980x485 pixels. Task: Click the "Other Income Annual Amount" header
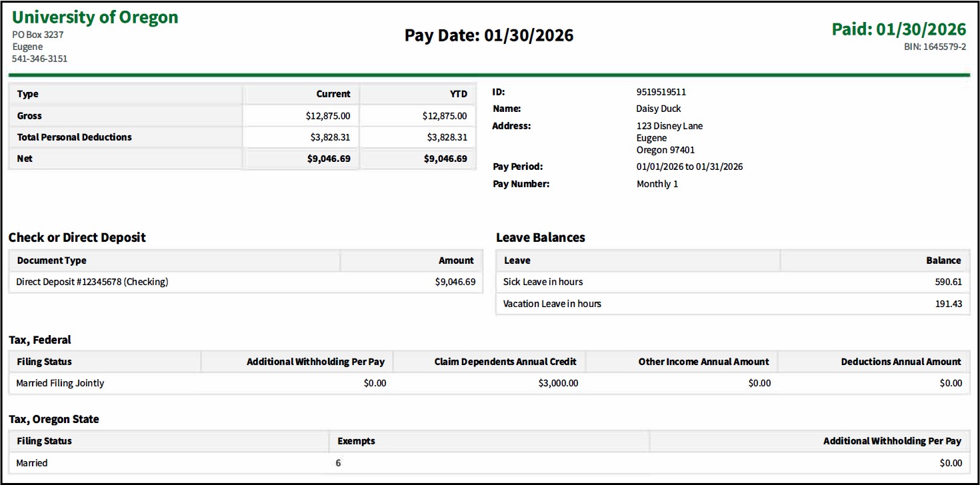703,362
